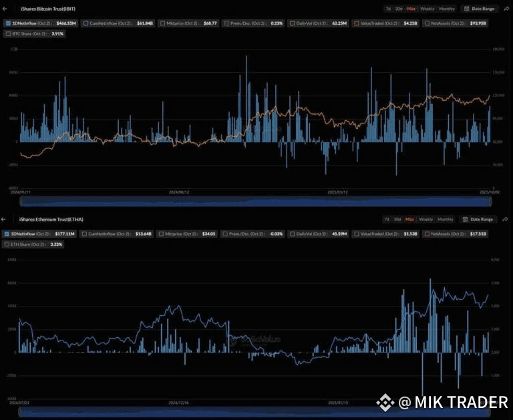
Task: Click left handle of IBIT range slider
Action: click(21, 202)
